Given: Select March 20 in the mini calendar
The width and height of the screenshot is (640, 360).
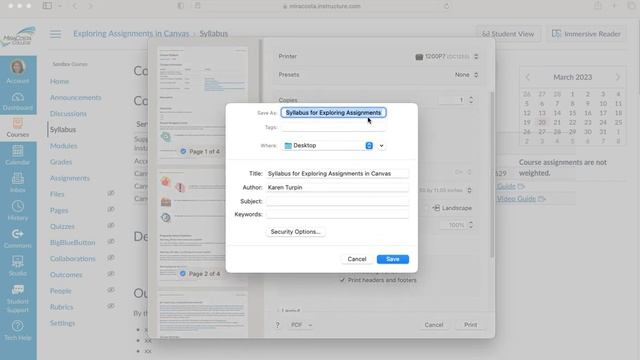Looking at the screenshot, I should tap(542, 122).
